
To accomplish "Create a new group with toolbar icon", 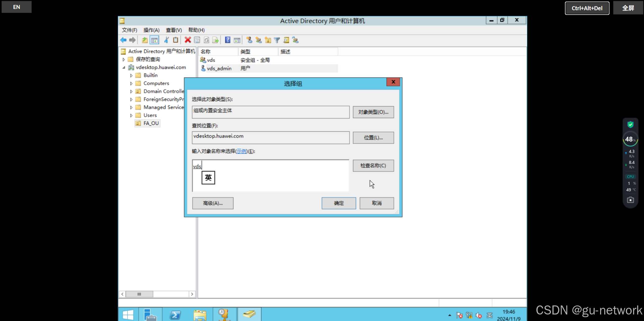I will [x=259, y=40].
